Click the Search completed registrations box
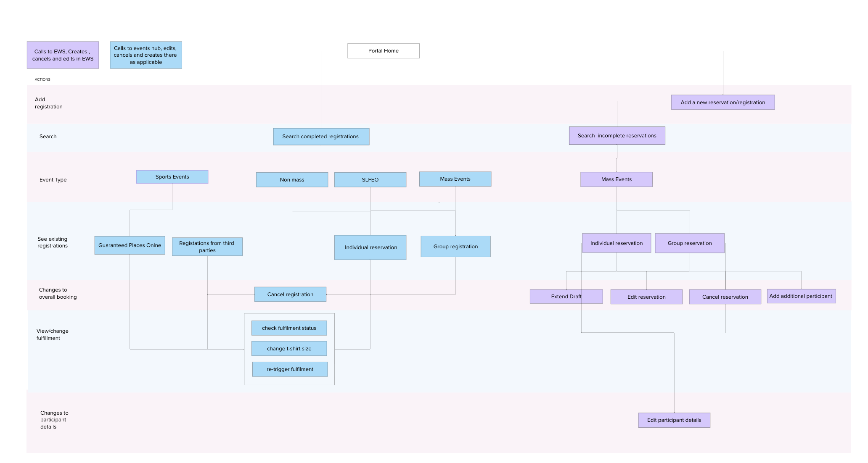868x463 pixels. click(321, 137)
